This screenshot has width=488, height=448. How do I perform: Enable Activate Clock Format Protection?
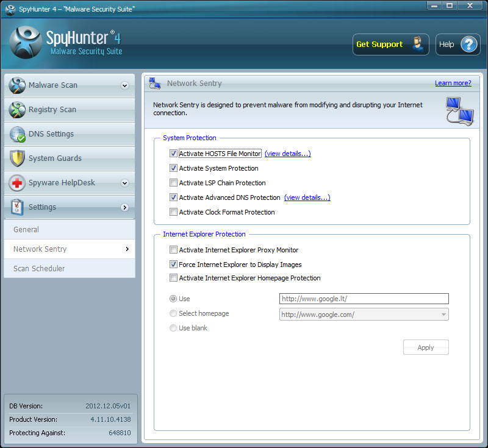173,212
